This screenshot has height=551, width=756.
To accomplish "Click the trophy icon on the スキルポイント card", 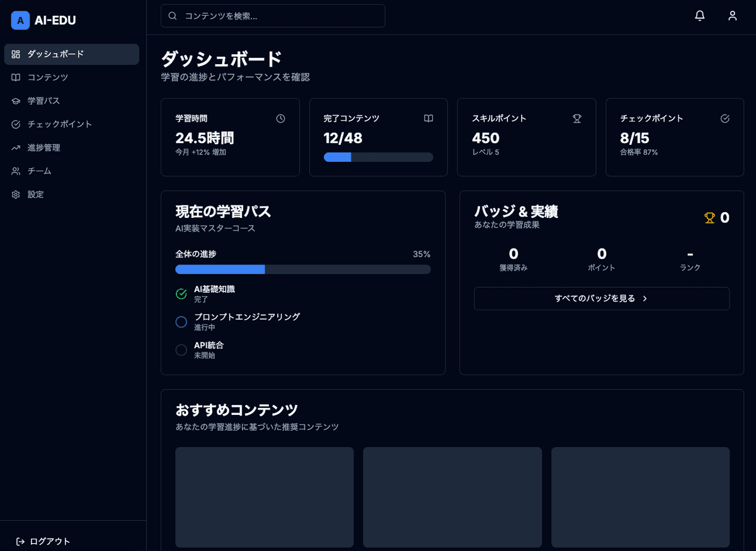I will pos(577,118).
